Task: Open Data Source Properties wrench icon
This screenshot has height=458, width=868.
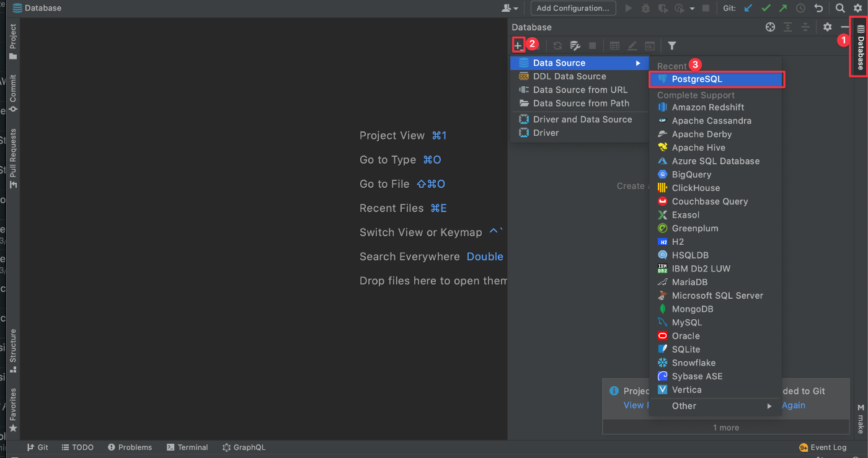Action: tap(575, 46)
